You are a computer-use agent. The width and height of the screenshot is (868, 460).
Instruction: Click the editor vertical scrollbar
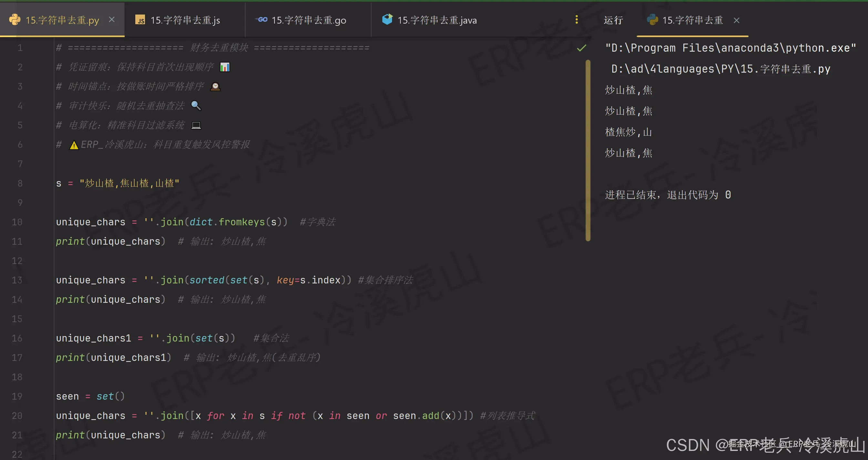[x=588, y=150]
